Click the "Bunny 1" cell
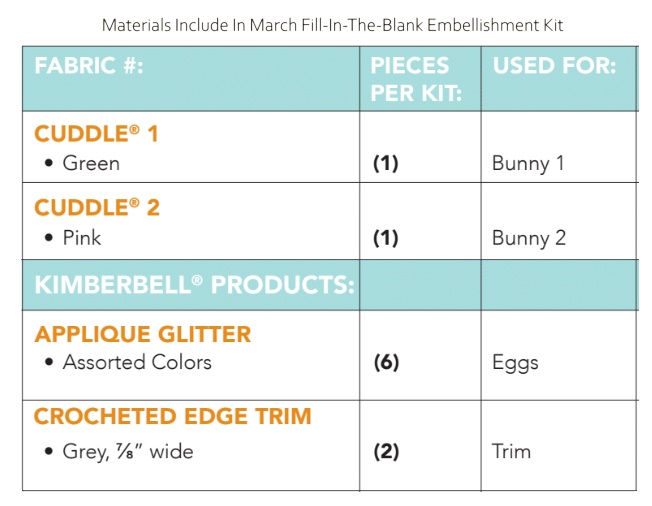The image size is (652, 506). [528, 163]
